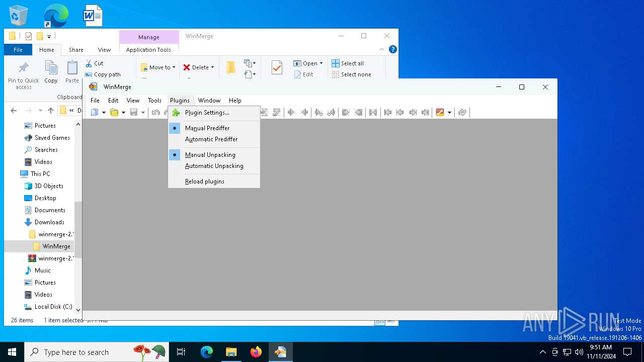Open Word shortcut on the desktop
This screenshot has width=644, height=362.
click(x=93, y=16)
